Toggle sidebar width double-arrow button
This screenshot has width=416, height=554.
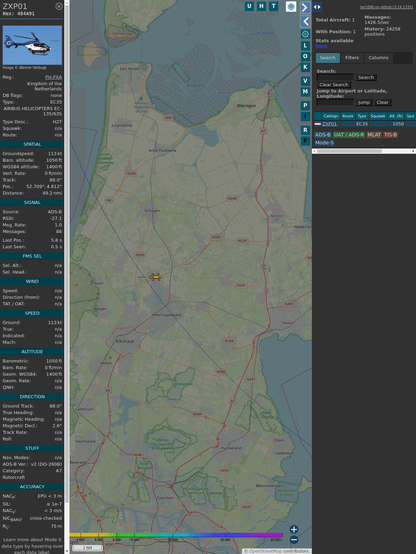pyautogui.click(x=317, y=7)
